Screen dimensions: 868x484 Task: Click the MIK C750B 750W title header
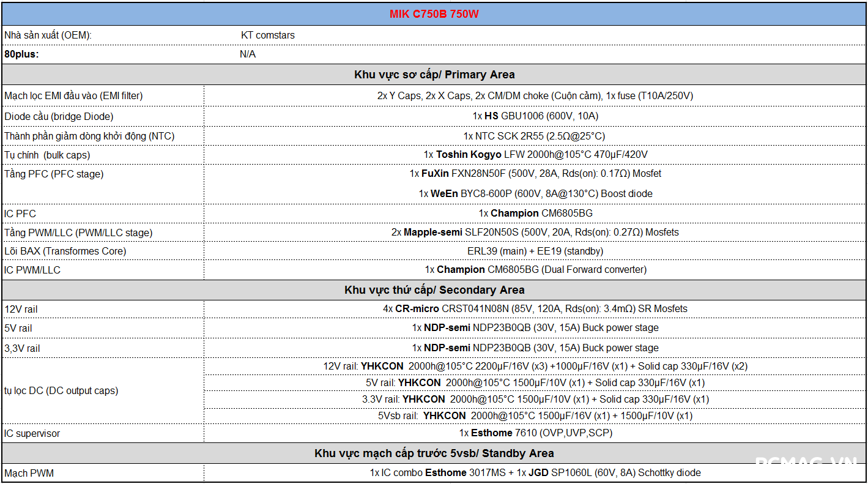coord(434,14)
